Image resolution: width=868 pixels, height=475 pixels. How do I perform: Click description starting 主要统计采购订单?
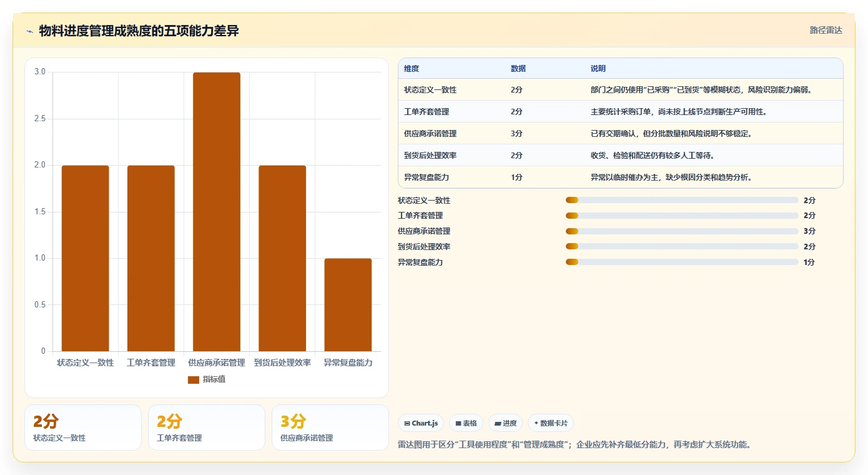click(679, 112)
